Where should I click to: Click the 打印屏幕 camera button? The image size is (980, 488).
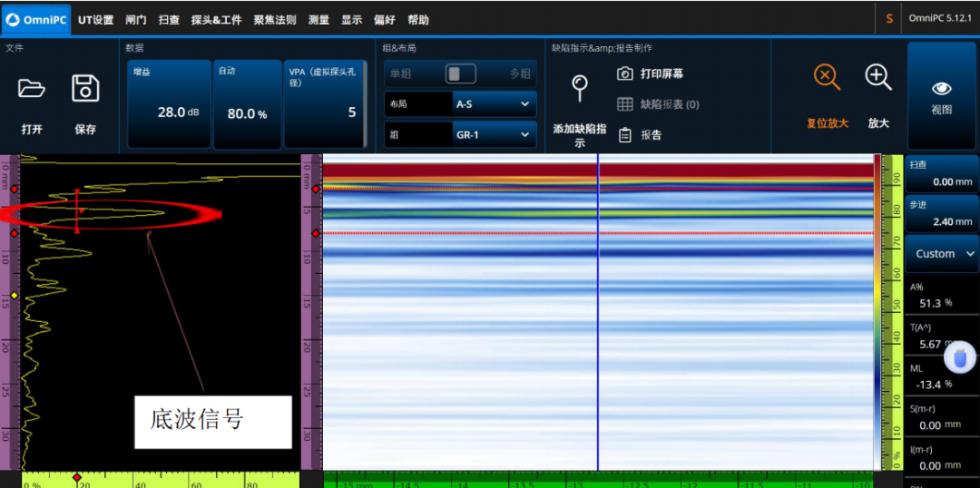[x=650, y=73]
